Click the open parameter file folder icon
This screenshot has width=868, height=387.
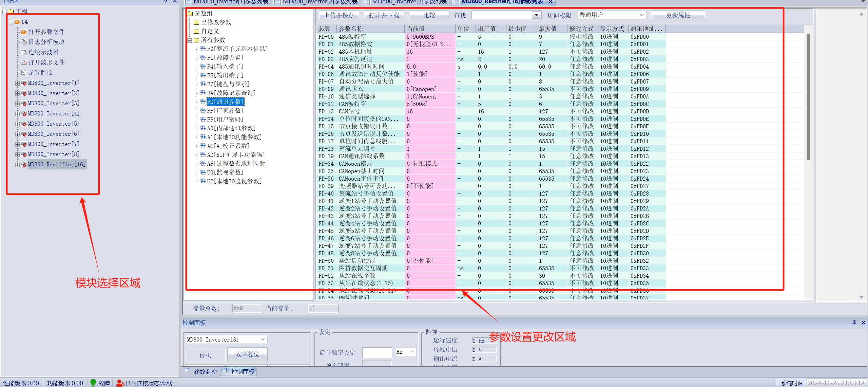click(x=23, y=32)
